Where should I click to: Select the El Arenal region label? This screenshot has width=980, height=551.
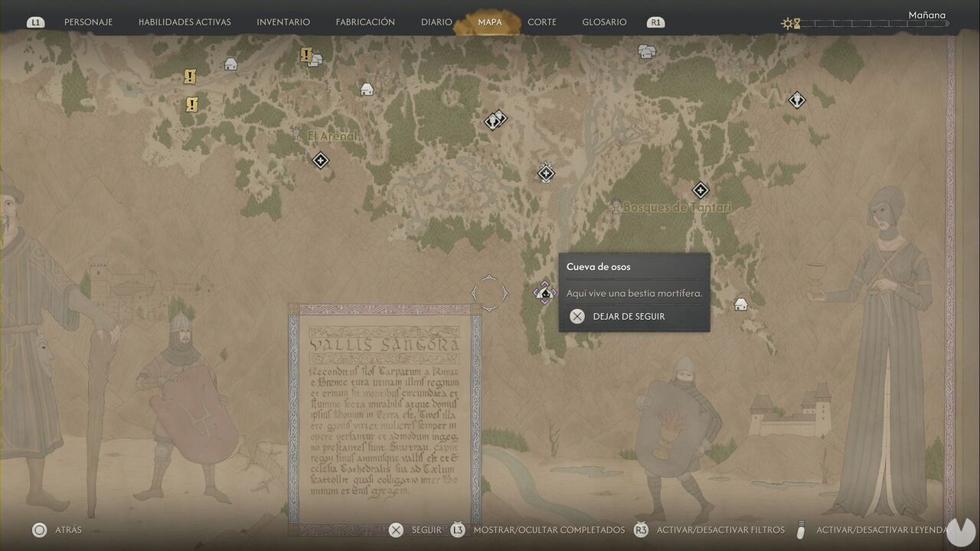point(332,136)
